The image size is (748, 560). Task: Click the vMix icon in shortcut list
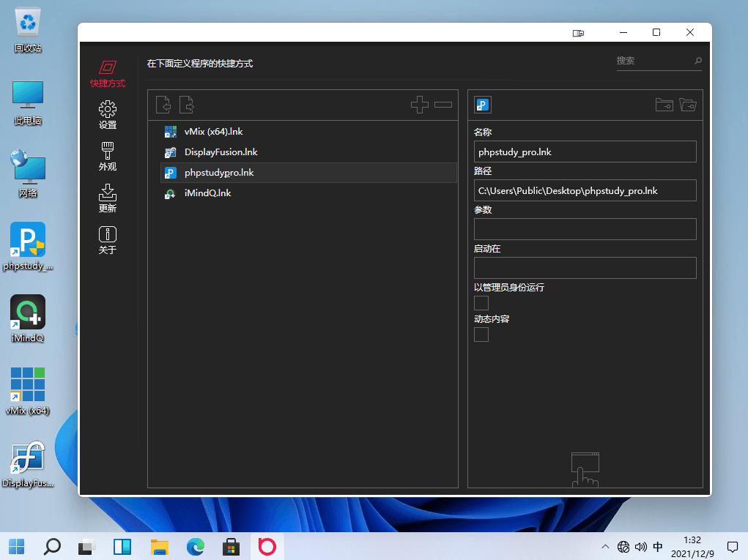click(170, 132)
